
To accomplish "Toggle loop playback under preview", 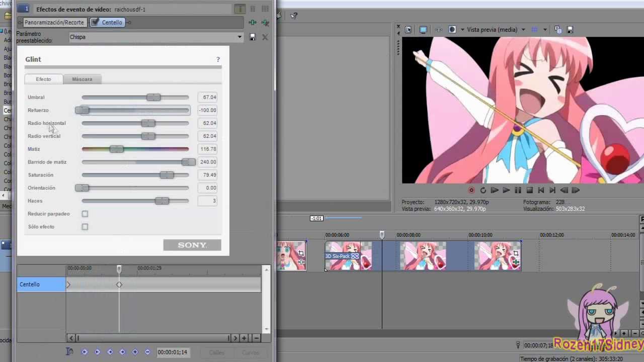I will pyautogui.click(x=483, y=190).
